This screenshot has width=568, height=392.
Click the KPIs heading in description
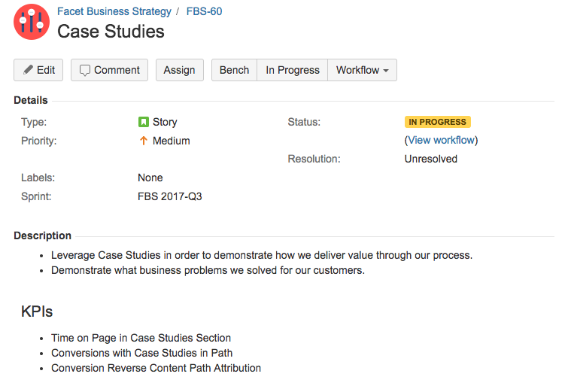click(x=37, y=311)
